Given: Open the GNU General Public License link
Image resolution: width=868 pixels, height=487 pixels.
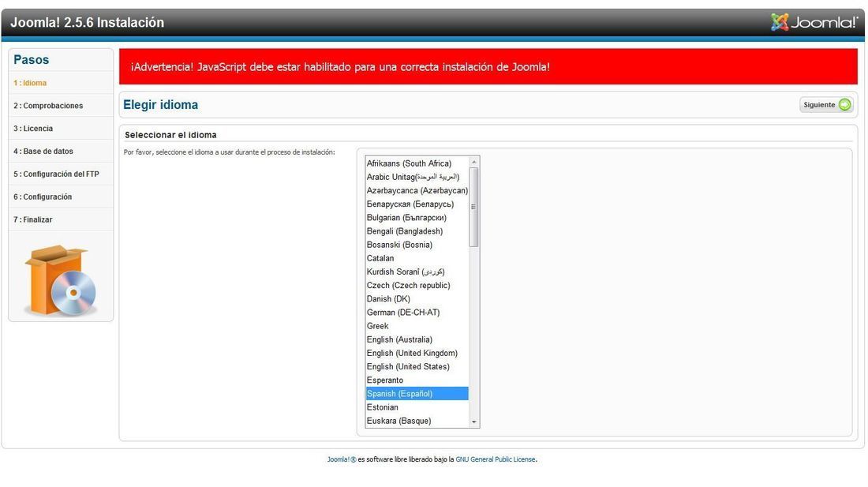Looking at the screenshot, I should 496,459.
